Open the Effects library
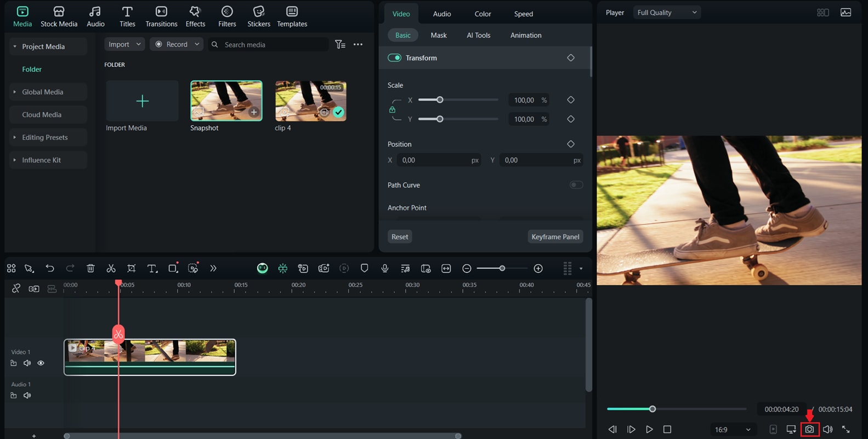 (x=195, y=16)
